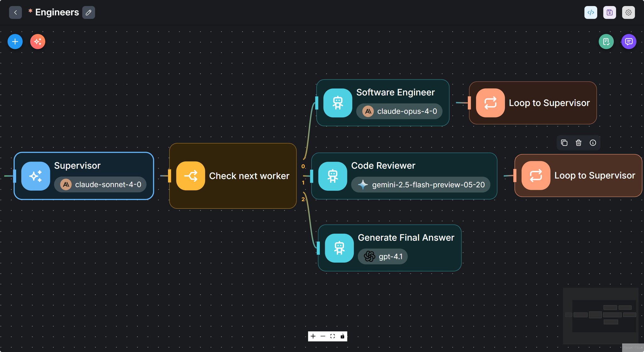The width and height of the screenshot is (644, 352).
Task: Click the Software Engineer input handle
Action: tap(317, 103)
